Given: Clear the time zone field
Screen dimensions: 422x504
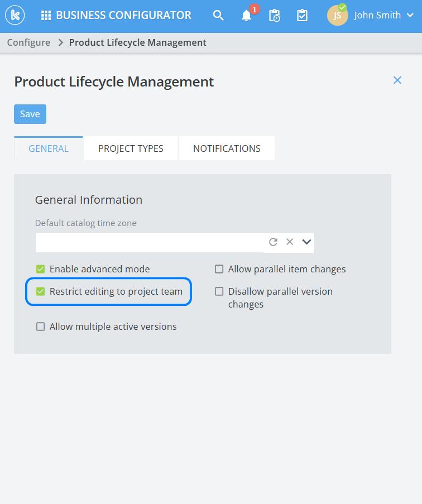Looking at the screenshot, I should click(x=290, y=242).
